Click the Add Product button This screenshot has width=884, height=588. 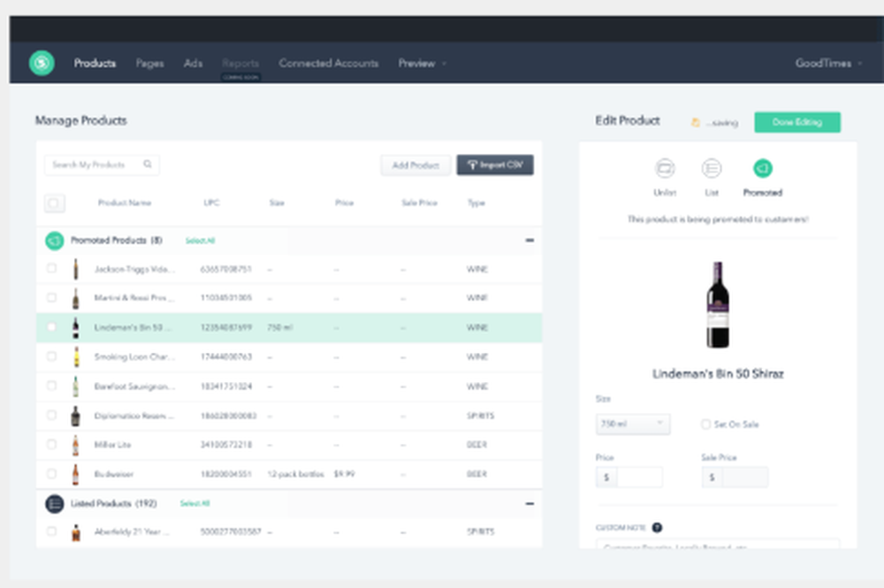pos(415,165)
